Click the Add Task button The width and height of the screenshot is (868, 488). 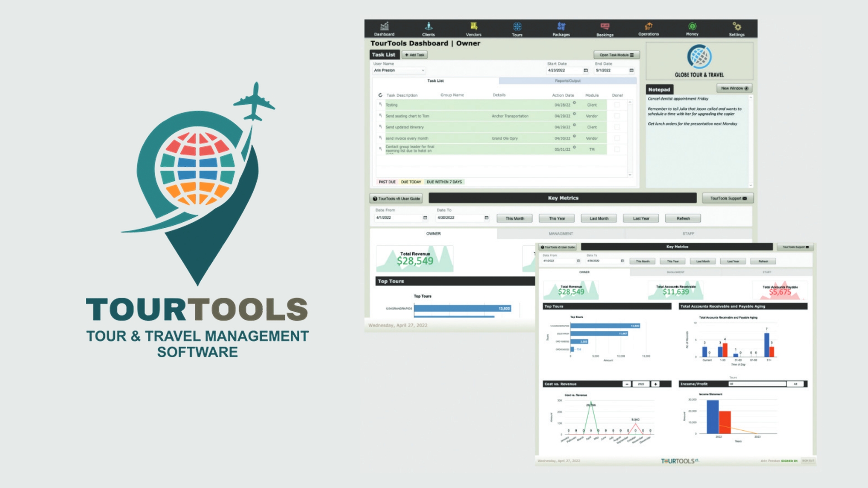[x=415, y=55]
